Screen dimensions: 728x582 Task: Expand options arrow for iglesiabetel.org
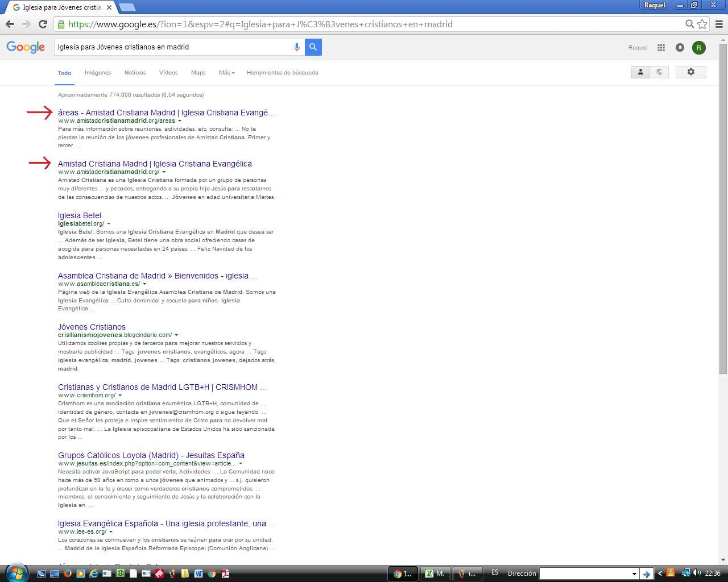coord(109,223)
